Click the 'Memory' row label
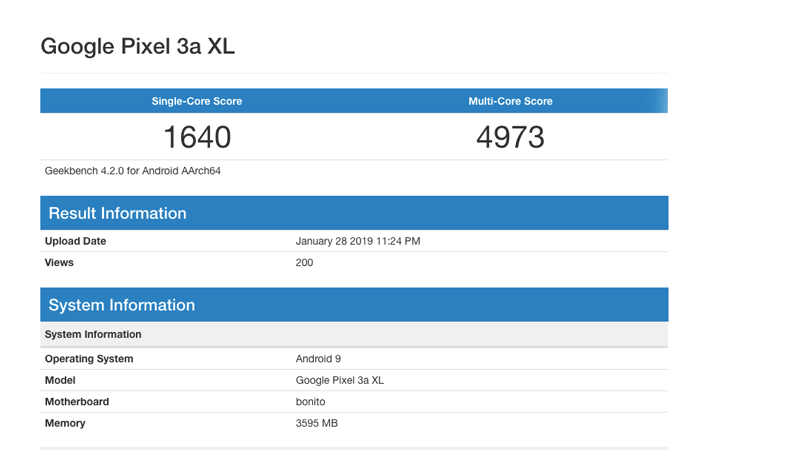The height and width of the screenshot is (450, 800). click(x=65, y=423)
